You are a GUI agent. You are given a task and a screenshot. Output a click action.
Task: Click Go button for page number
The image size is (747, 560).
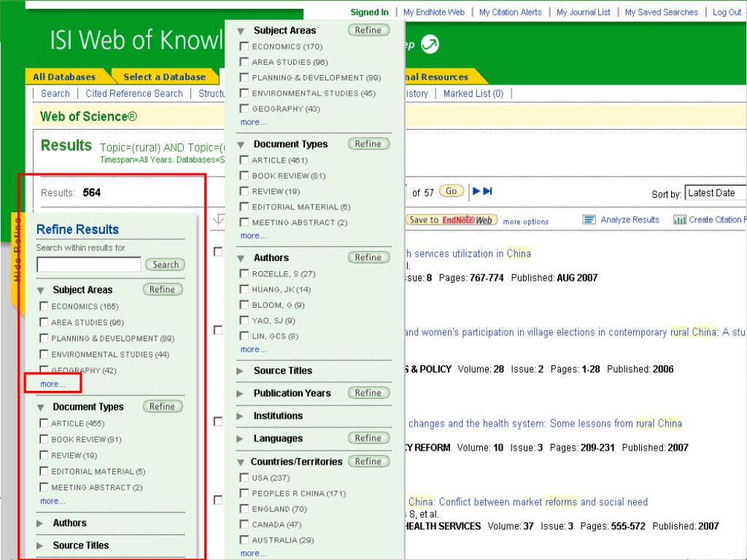coord(451,191)
